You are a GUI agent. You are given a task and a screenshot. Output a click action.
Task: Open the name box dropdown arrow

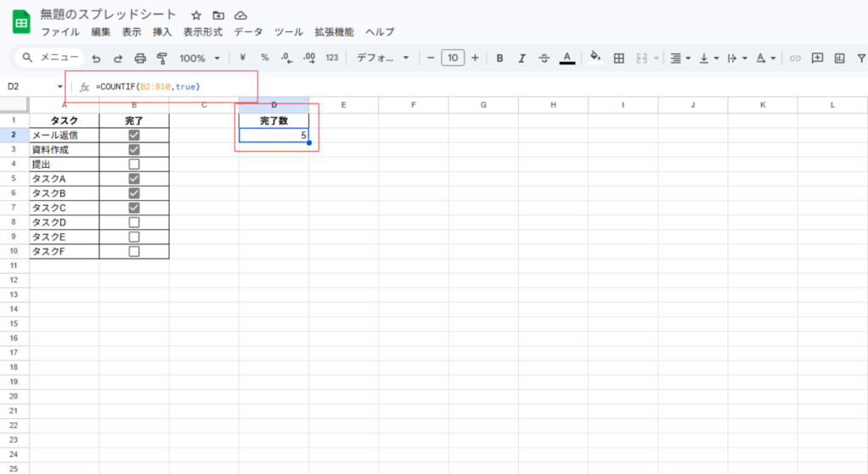click(x=60, y=86)
